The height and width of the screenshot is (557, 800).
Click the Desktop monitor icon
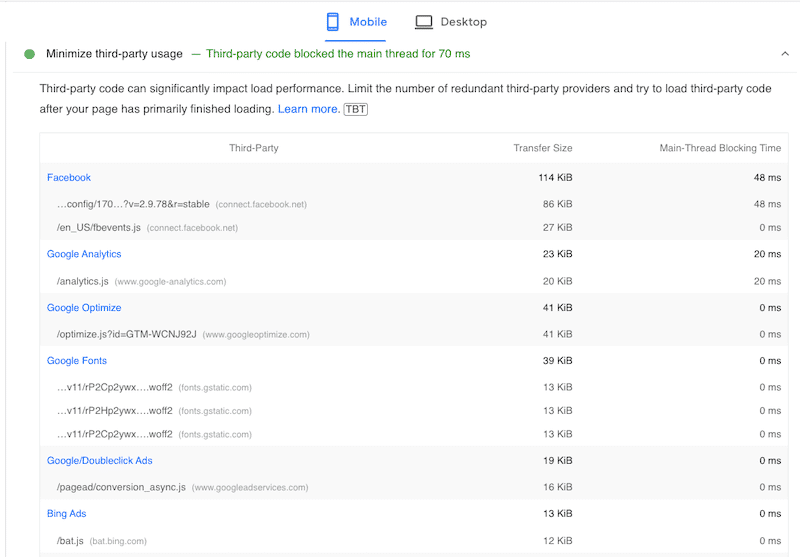[x=424, y=22]
